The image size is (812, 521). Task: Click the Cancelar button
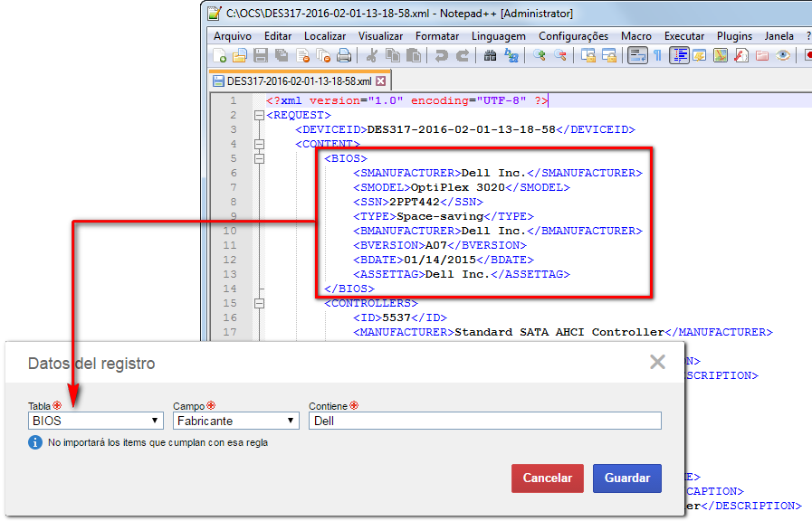[548, 478]
